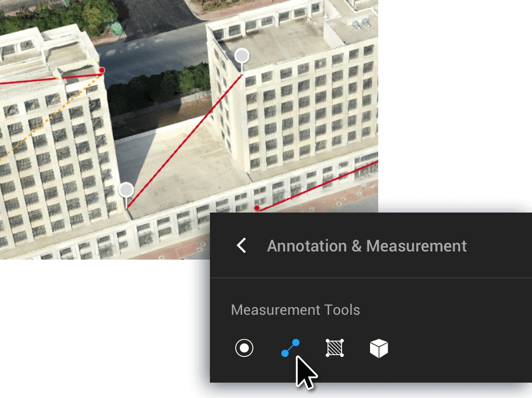The height and width of the screenshot is (398, 532).
Task: Select the volume cube measurement tool
Action: [x=379, y=348]
